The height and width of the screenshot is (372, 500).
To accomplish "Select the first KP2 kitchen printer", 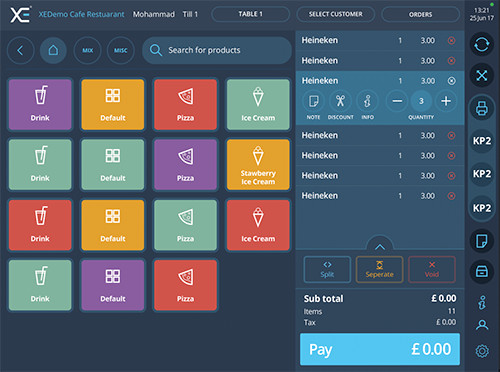I will [482, 141].
